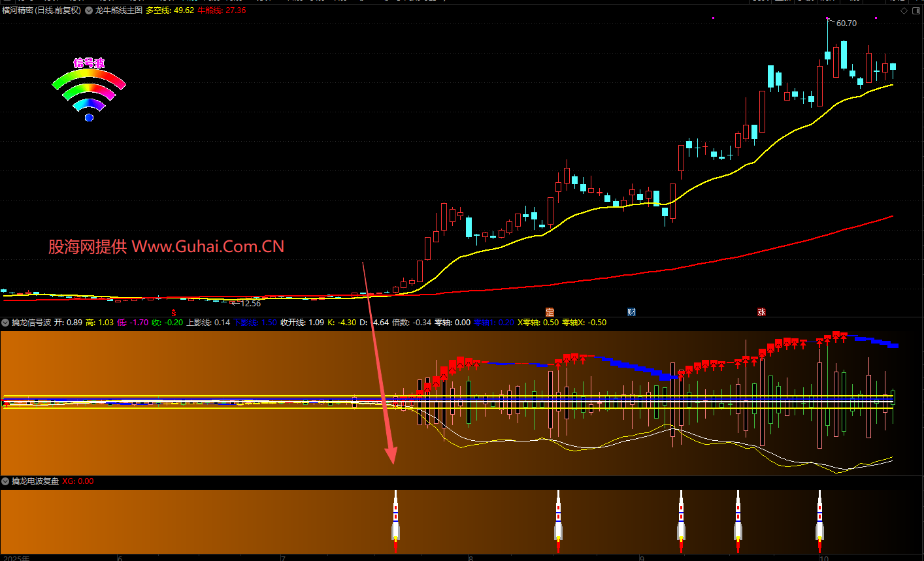
Task: Open the 擒龙信号波 indicator dropdown arrow
Action: 5,323
